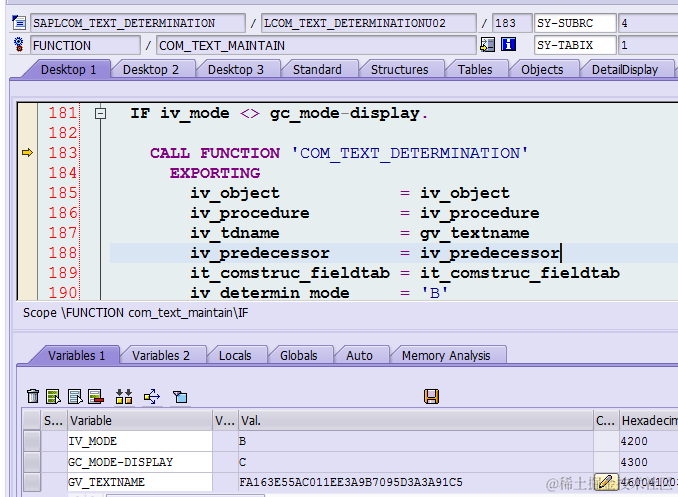This screenshot has height=497, width=678.
Task: Click the line number field showing 183
Action: tap(512, 23)
